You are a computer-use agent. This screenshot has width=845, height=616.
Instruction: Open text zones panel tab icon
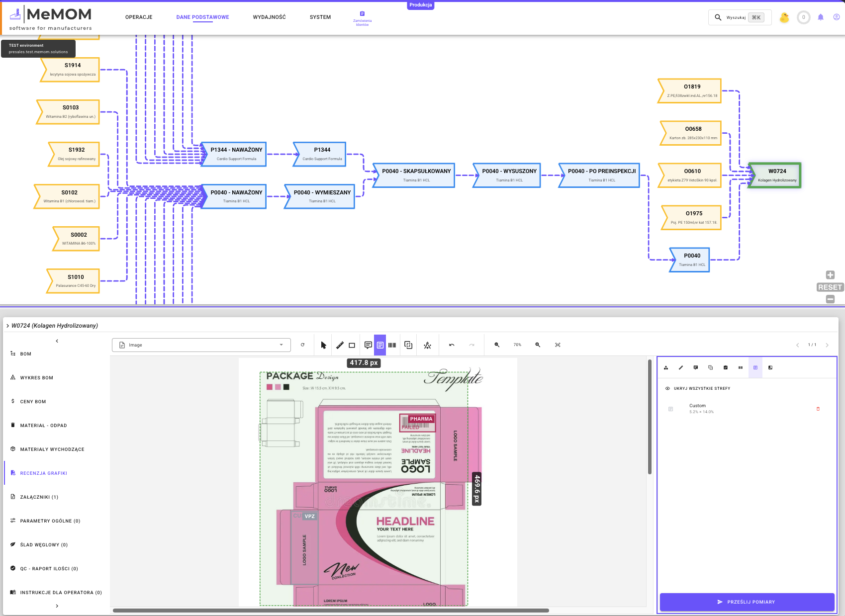(755, 368)
